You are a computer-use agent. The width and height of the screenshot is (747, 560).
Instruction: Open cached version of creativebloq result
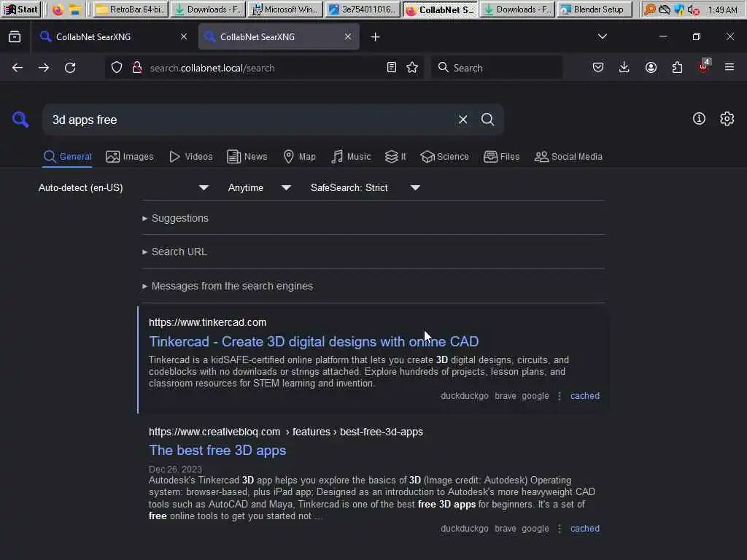pyautogui.click(x=585, y=529)
